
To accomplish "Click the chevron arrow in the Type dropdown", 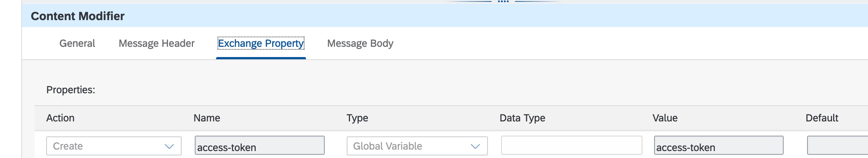I will point(475,146).
